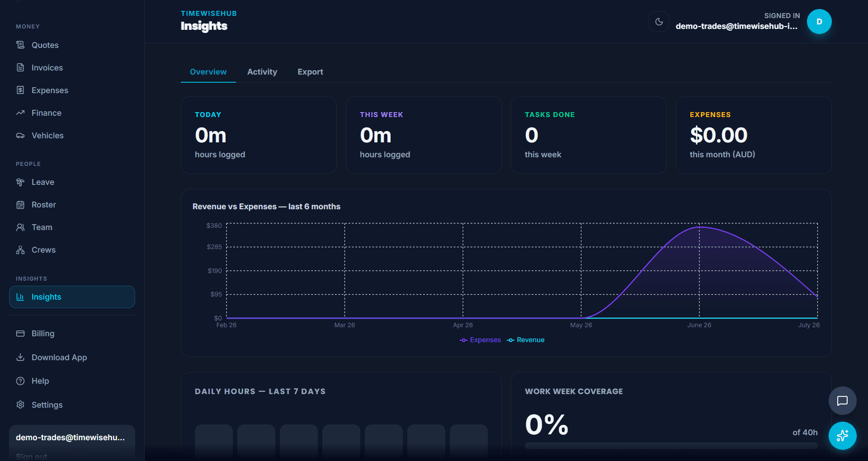The height and width of the screenshot is (461, 868).
Task: Open Crews section
Action: click(x=72, y=250)
